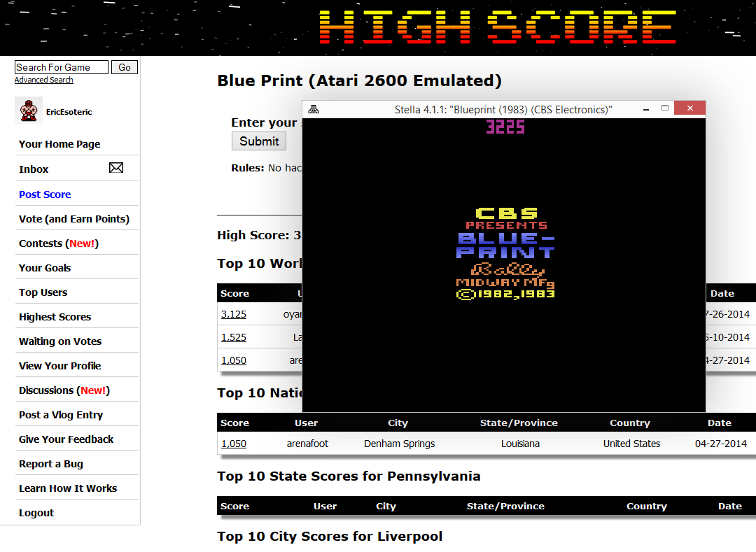Open Give Your Feedback
Viewport: 756px width, 552px height.
pyautogui.click(x=66, y=439)
